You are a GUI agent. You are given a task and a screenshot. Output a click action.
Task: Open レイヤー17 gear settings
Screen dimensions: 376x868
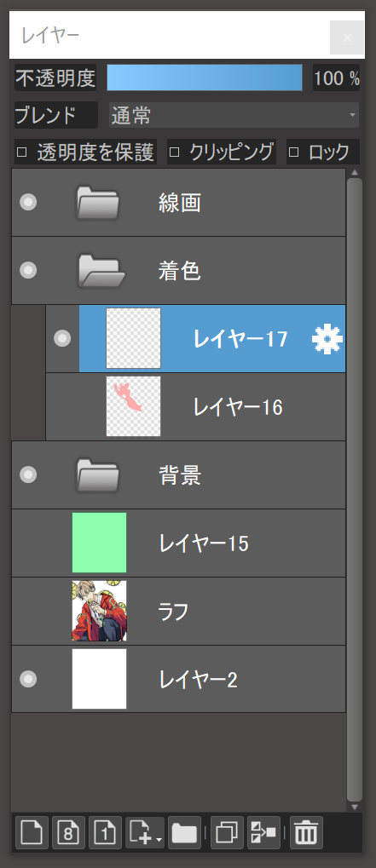point(327,339)
